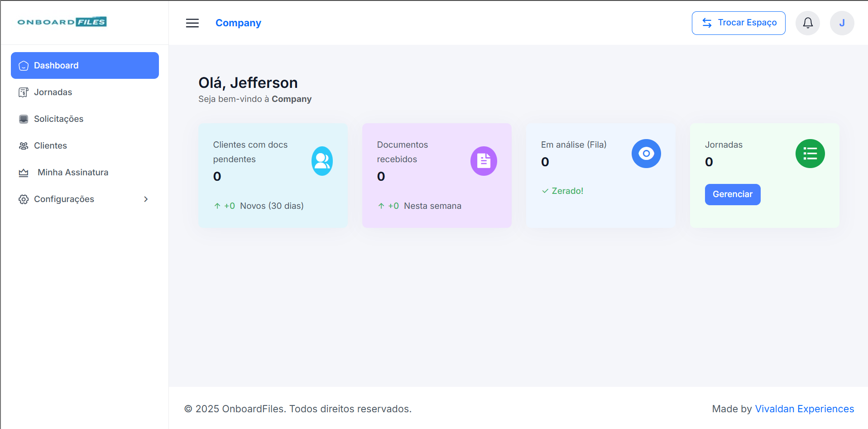This screenshot has width=868, height=429.
Task: Click the Company breadcrumb title
Action: (238, 23)
